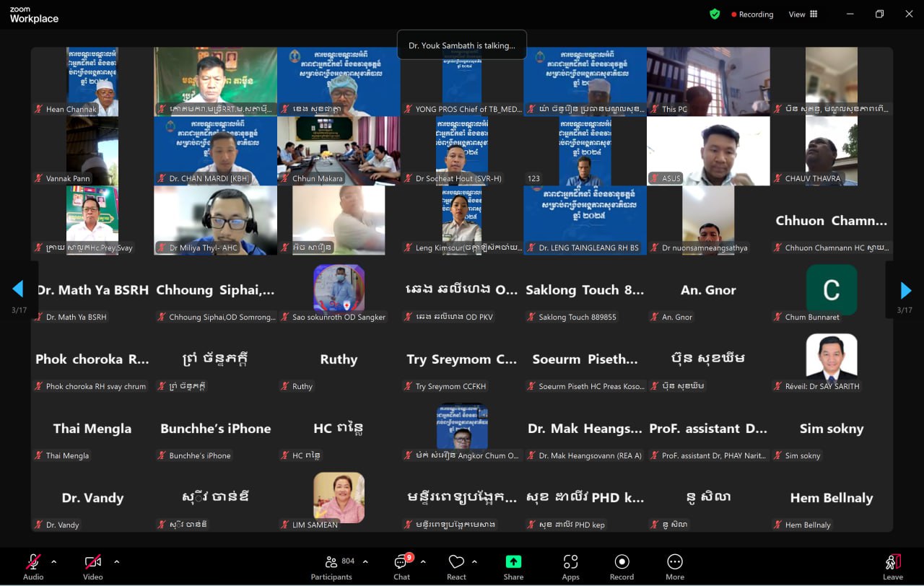Screen dimensions: 924x586
Task: Select Hean Channak video tile
Action: (92, 82)
